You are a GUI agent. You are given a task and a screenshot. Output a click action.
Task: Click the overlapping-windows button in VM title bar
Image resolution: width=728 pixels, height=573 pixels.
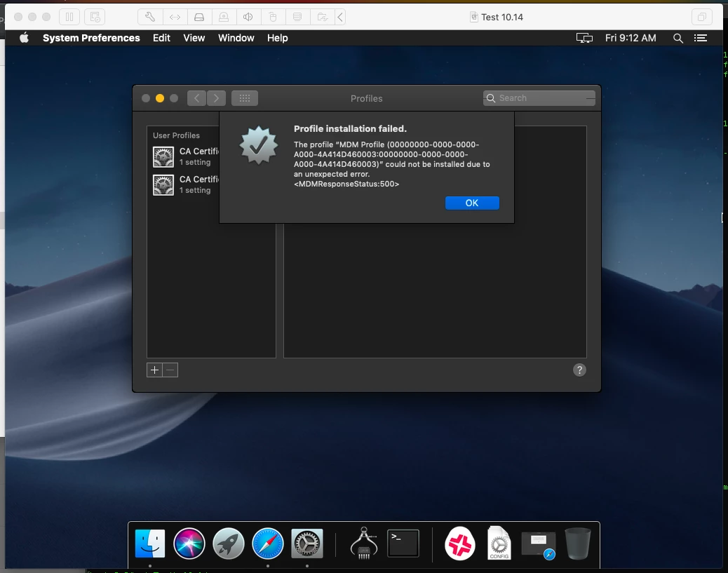point(701,17)
